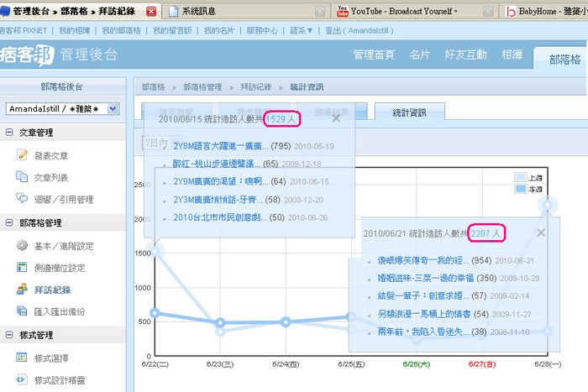
Task: Click the 本週 legend color swatch
Action: 521,189
